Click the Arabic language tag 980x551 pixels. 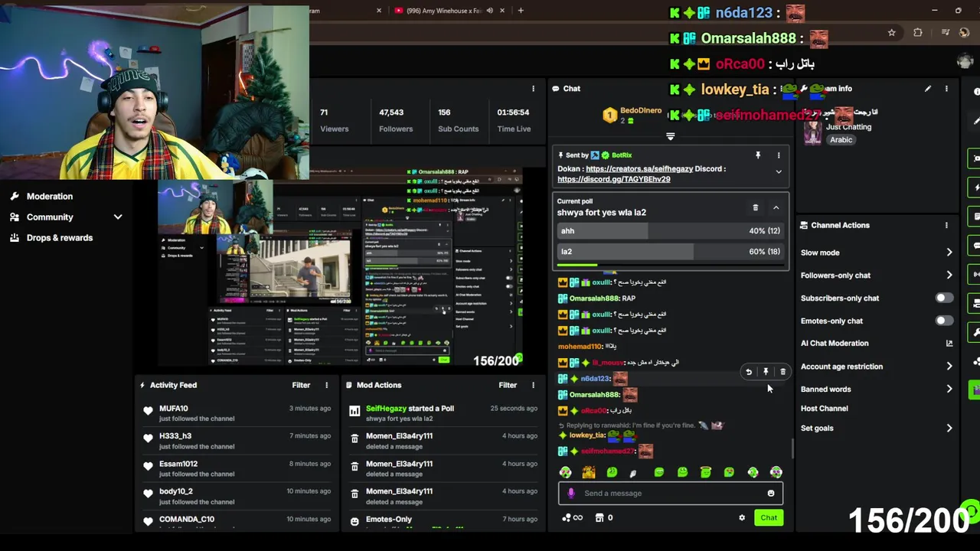[x=841, y=140]
